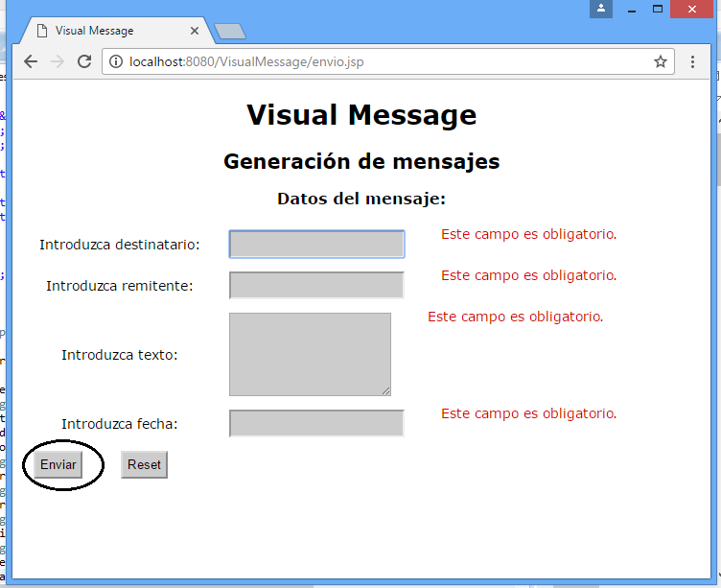Click the Visual Message heading
The height and width of the screenshot is (588, 721).
click(x=361, y=114)
